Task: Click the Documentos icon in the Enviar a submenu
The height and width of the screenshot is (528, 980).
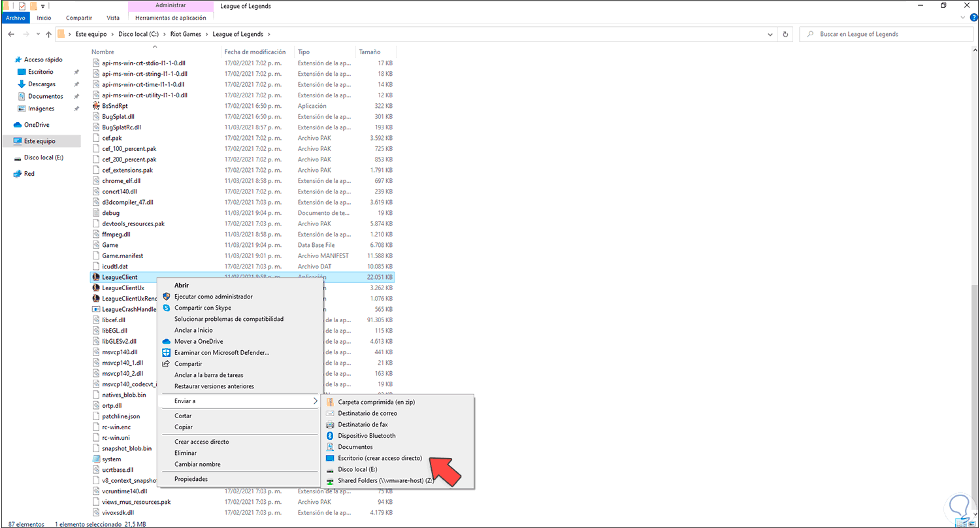Action: pyautogui.click(x=330, y=447)
